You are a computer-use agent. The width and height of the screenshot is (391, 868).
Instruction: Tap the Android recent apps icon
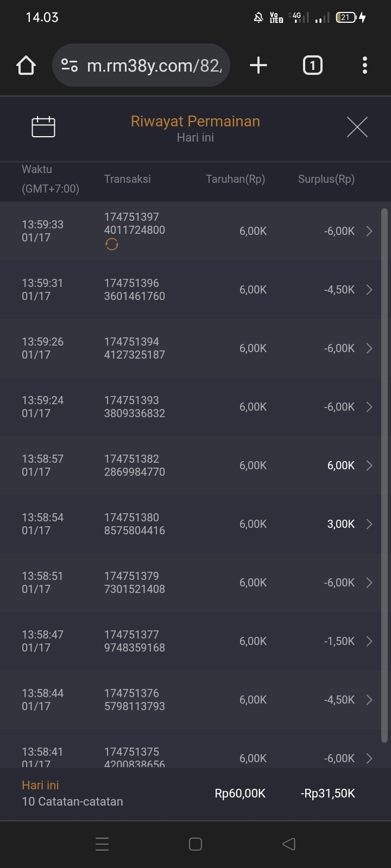102,844
